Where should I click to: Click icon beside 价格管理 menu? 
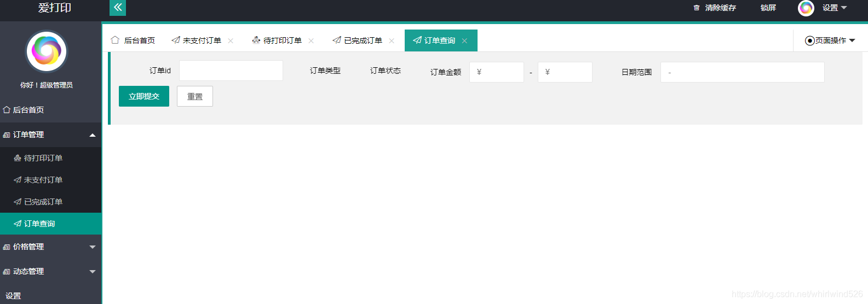7,247
